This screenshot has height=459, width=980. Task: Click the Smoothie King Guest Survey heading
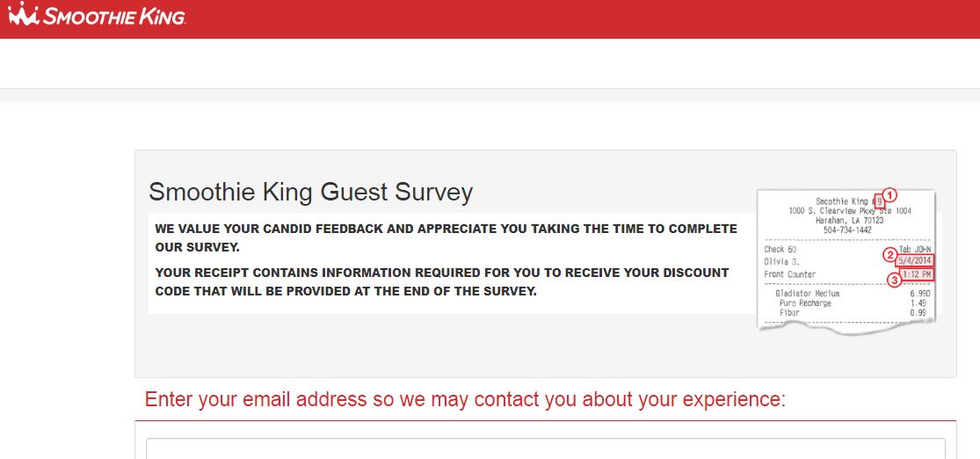tap(310, 192)
